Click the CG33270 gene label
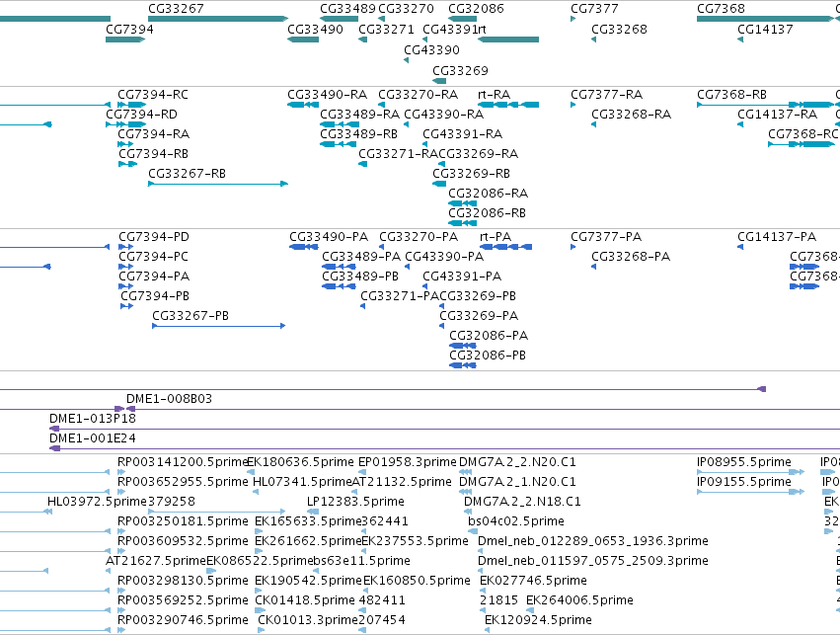This screenshot has width=840, height=635. (406, 9)
